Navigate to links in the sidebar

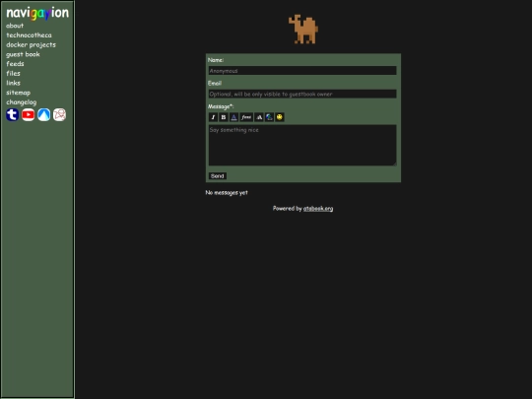point(13,83)
